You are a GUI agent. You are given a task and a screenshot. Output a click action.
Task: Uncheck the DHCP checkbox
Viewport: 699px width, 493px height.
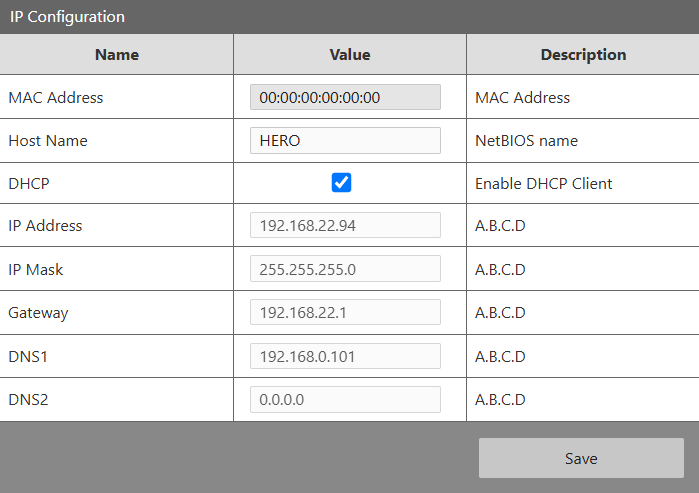pos(341,183)
